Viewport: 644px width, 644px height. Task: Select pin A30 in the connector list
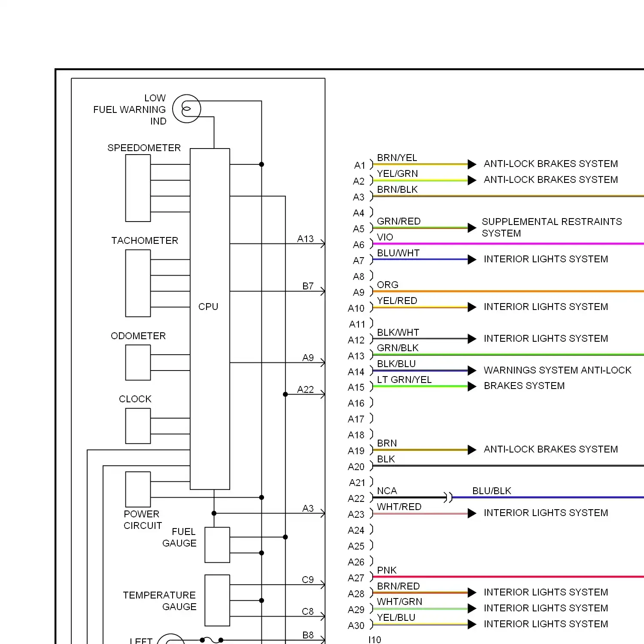tap(356, 626)
